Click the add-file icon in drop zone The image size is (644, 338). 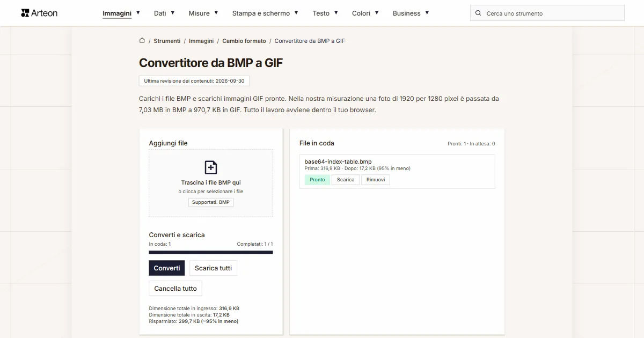[x=211, y=167]
